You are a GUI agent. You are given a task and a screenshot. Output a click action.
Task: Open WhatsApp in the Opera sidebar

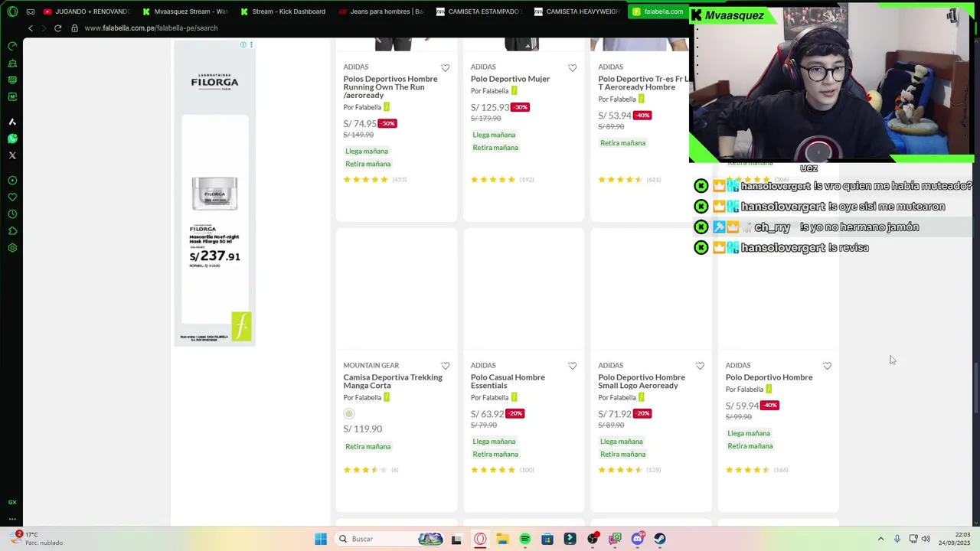[12, 139]
